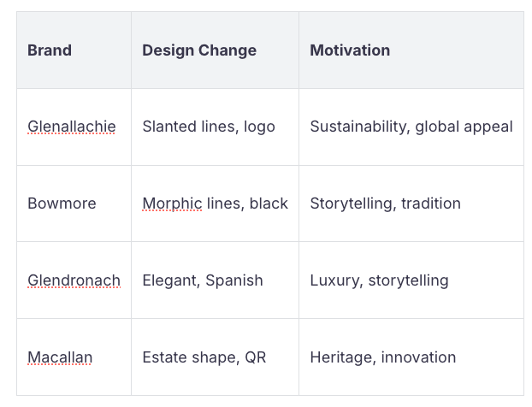
Task: Click the underlined Glendronach brand name
Action: (x=74, y=280)
